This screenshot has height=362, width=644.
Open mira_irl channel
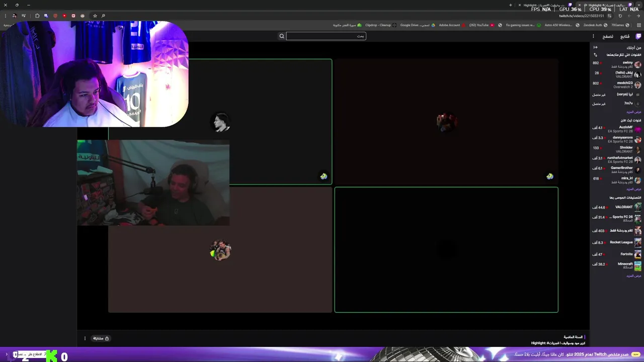[x=617, y=179]
